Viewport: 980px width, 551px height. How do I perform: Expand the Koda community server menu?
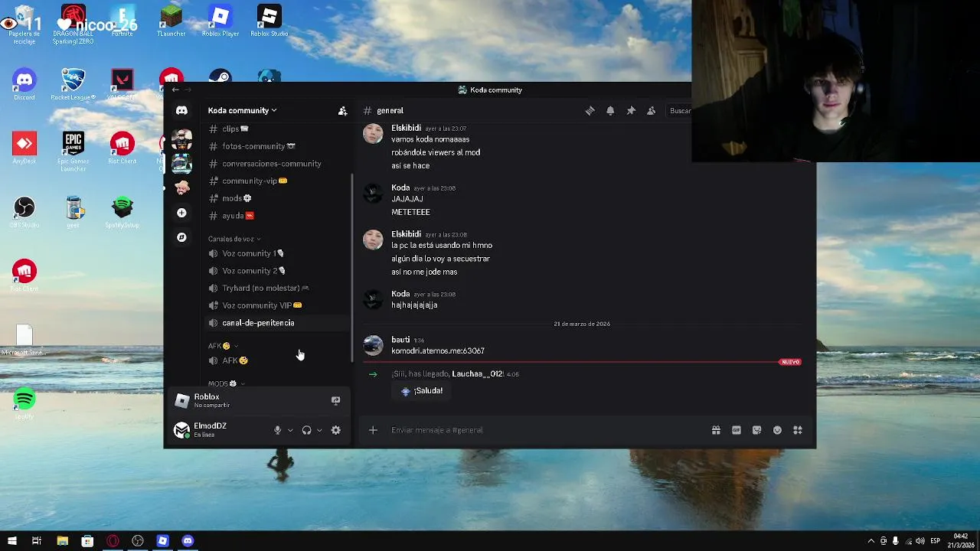click(x=242, y=110)
